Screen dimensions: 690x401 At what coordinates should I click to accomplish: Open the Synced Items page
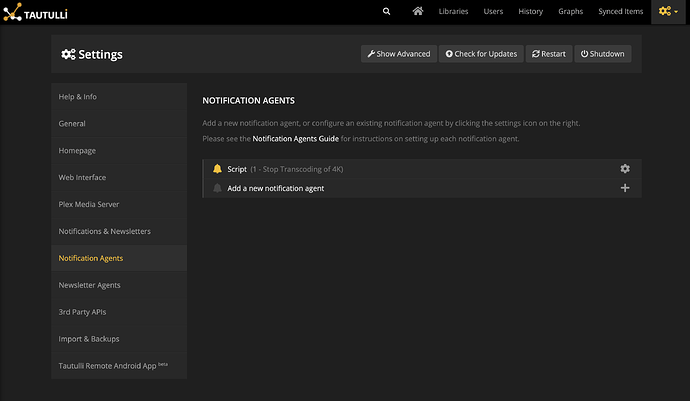coord(620,11)
